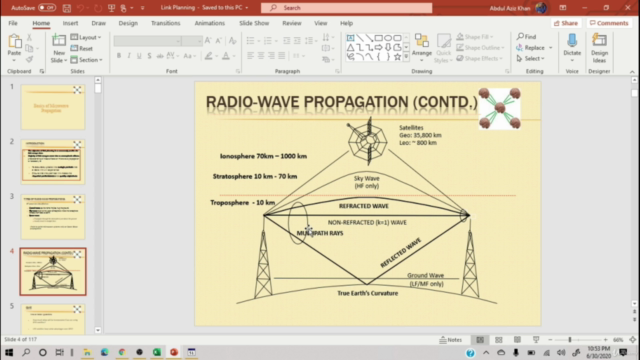Click the New Slide icon

point(59,41)
